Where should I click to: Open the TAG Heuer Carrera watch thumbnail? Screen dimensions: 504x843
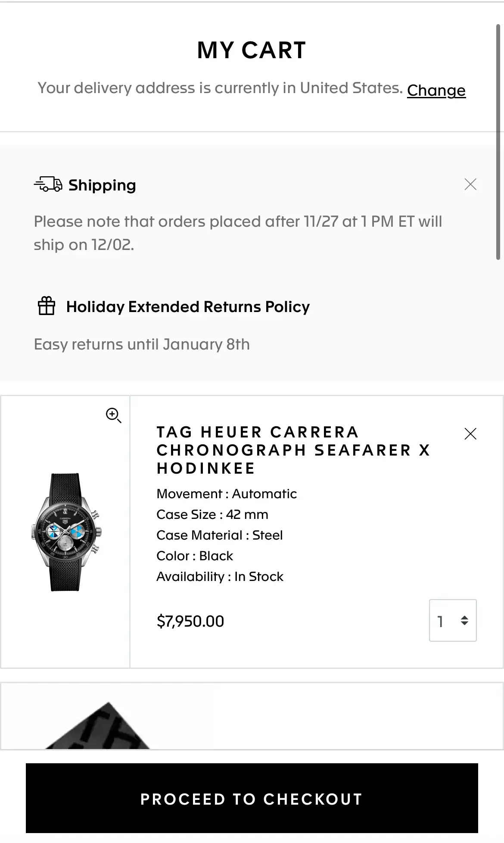click(x=66, y=532)
